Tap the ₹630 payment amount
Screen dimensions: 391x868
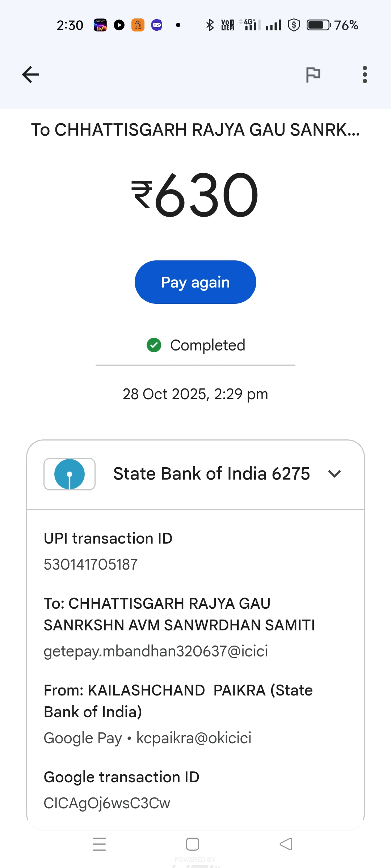pyautogui.click(x=195, y=195)
